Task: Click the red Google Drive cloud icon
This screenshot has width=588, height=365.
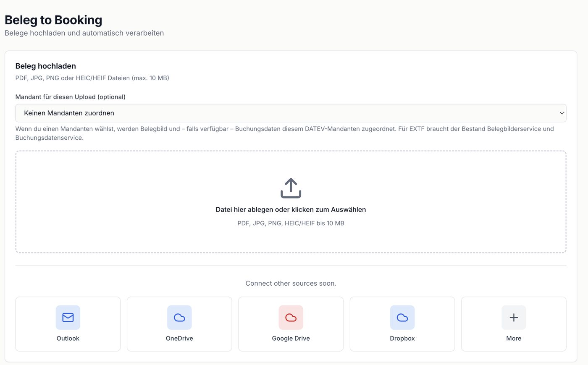Action: coord(291,318)
